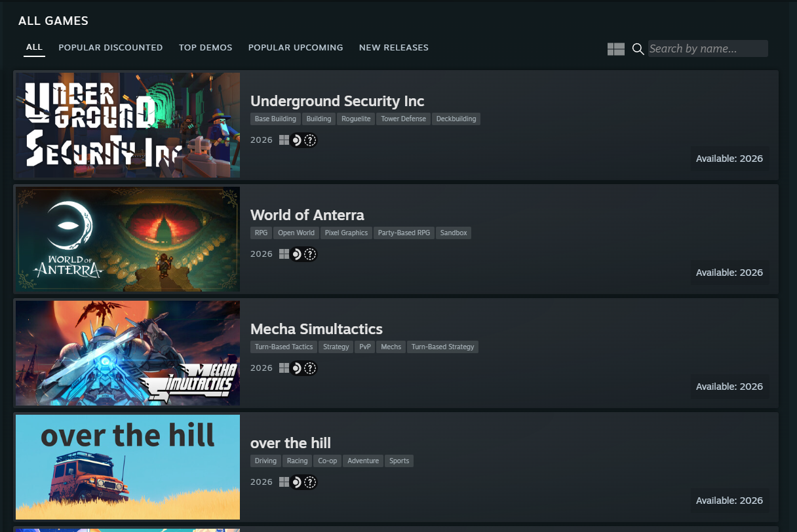
Task: Open the over the hill game thumbnail
Action: [128, 467]
